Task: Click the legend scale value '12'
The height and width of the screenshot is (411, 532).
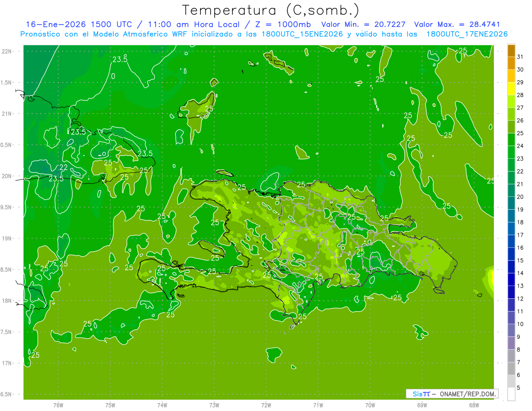Action: click(x=520, y=299)
